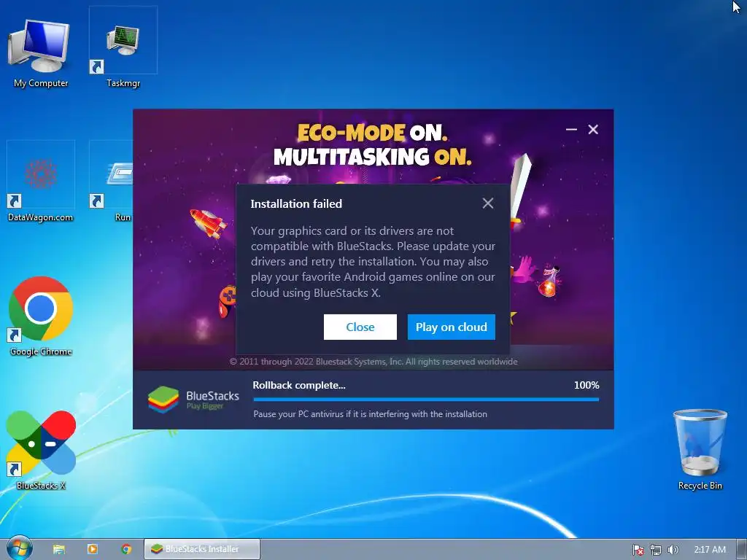Select the Google Chrome desktop icon

[41, 316]
